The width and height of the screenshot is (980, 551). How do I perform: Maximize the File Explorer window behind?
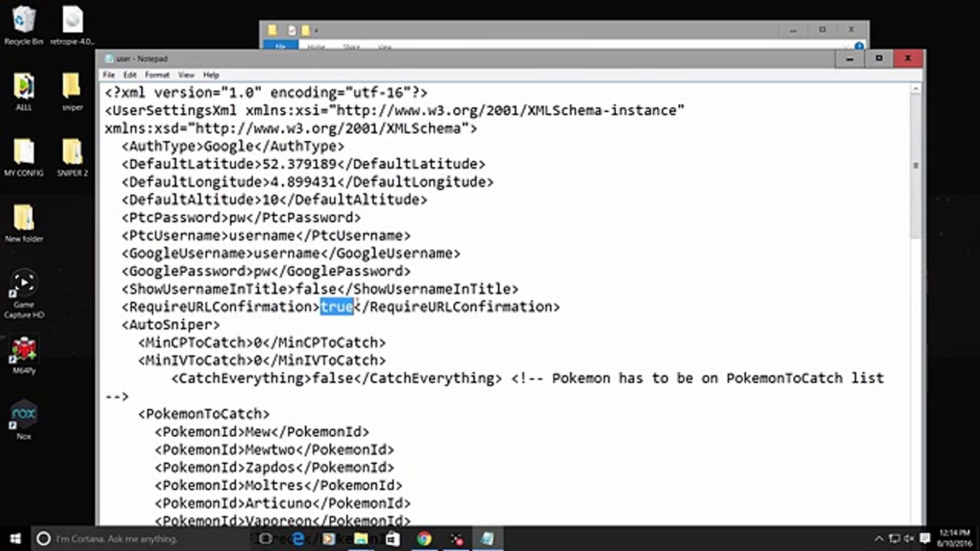click(x=822, y=30)
